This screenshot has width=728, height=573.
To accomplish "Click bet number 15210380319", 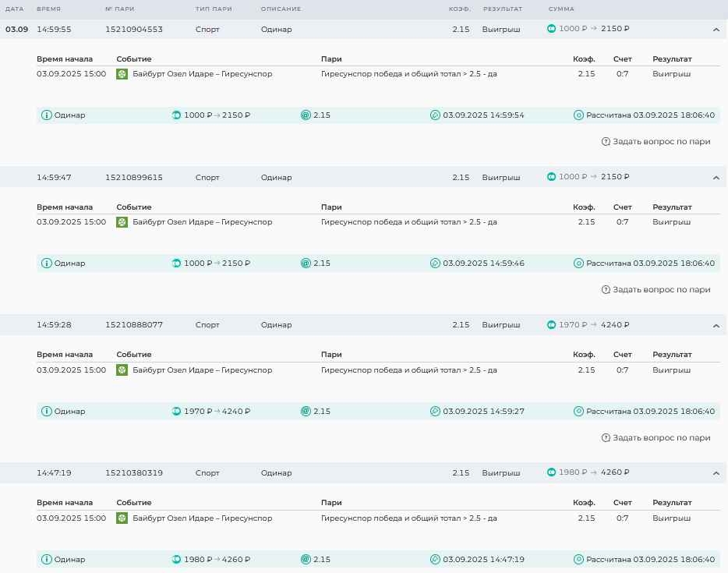I will pos(134,473).
